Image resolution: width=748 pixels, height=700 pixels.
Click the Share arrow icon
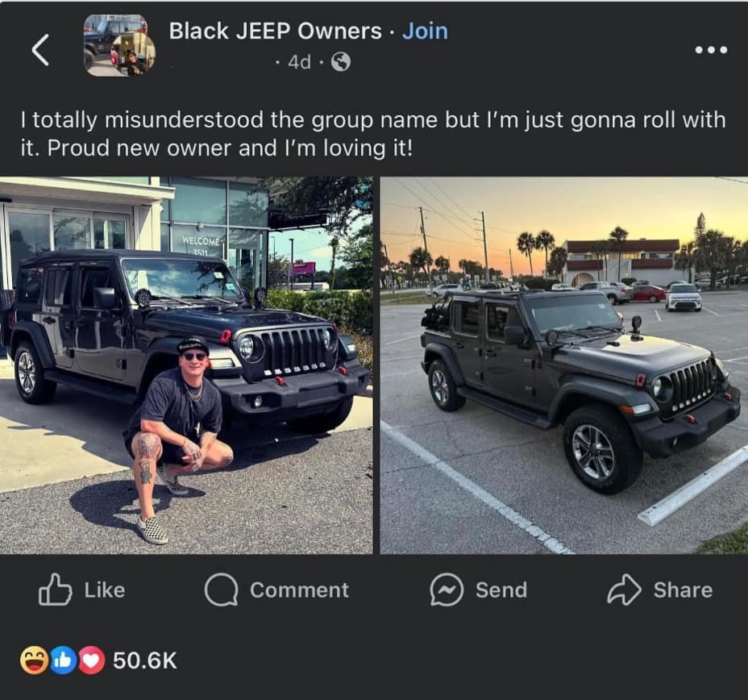pos(624,590)
